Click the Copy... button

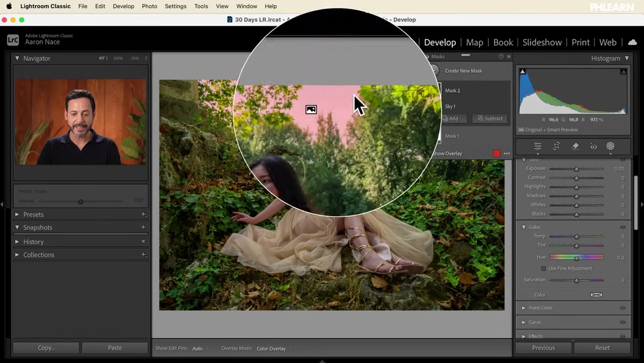[46, 348]
